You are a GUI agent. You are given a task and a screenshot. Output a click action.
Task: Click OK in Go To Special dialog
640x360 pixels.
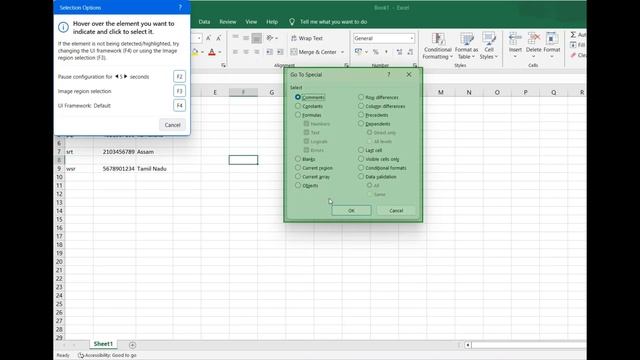pyautogui.click(x=351, y=211)
